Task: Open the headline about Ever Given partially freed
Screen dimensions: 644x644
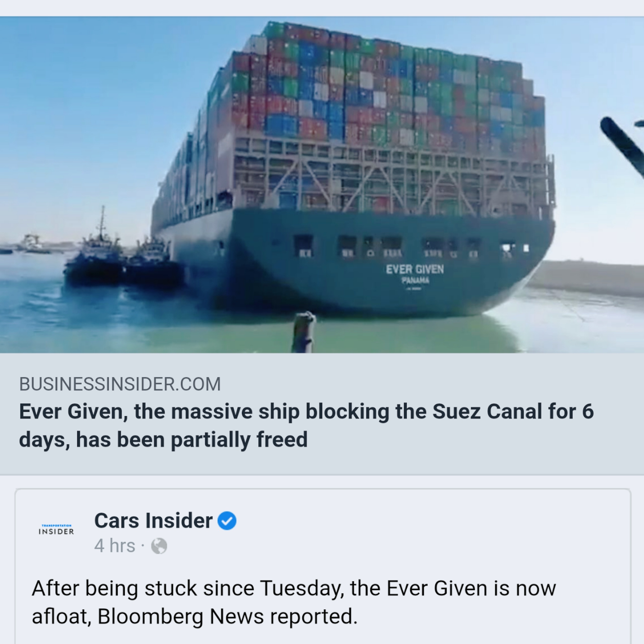Action: 306,425
